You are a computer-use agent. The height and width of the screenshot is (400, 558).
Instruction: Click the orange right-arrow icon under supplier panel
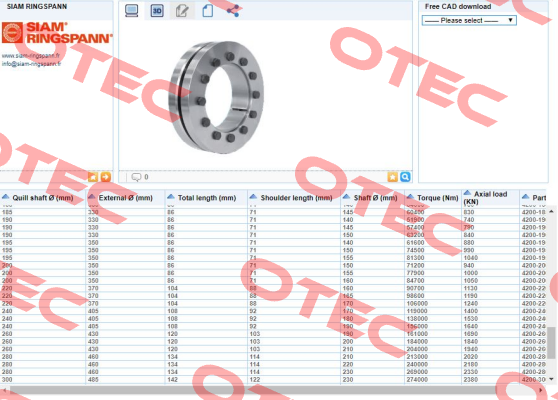point(106,177)
